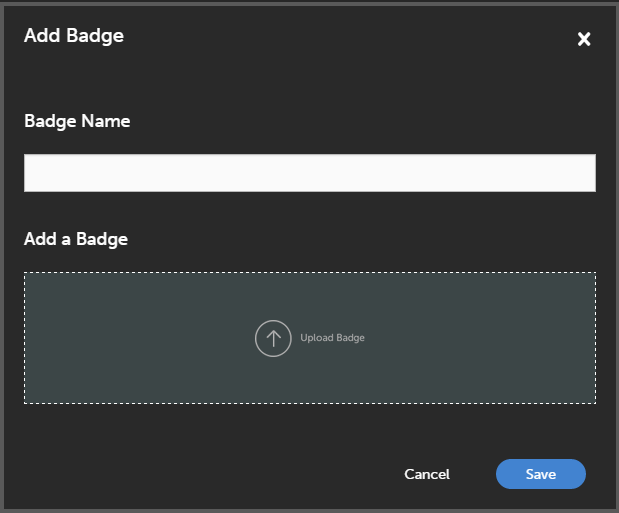The width and height of the screenshot is (619, 513).
Task: Click the right end of name field
Action: (570, 173)
